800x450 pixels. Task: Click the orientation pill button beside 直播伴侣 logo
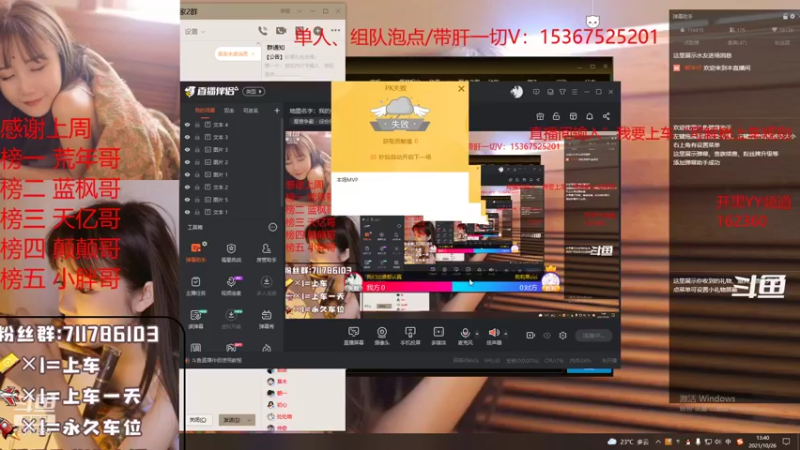pos(254,92)
